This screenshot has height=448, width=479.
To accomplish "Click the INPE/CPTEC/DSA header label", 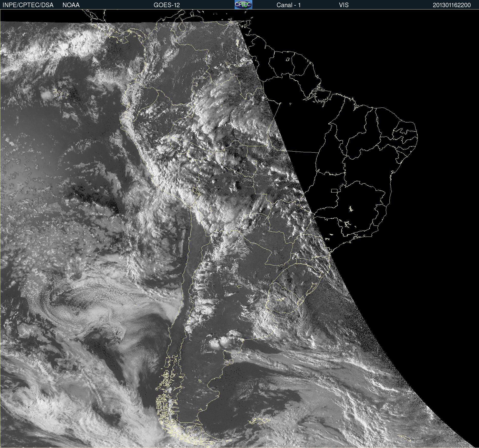I will [x=28, y=5].
